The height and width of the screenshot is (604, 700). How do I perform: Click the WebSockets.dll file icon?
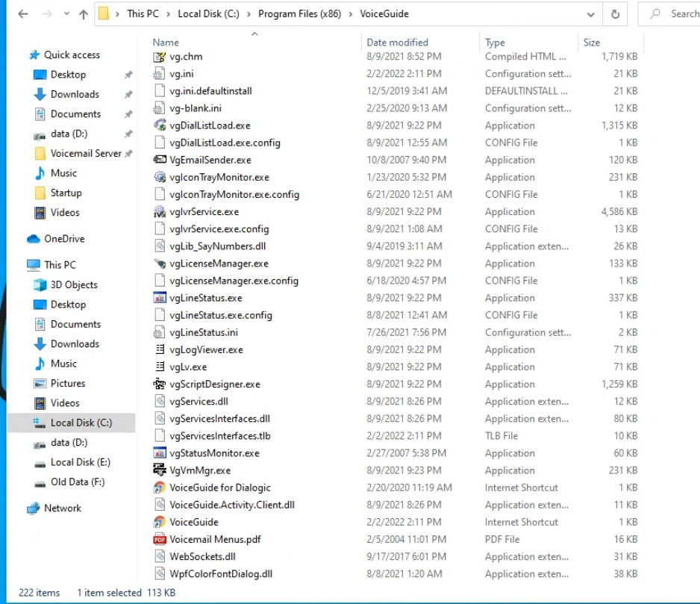160,557
